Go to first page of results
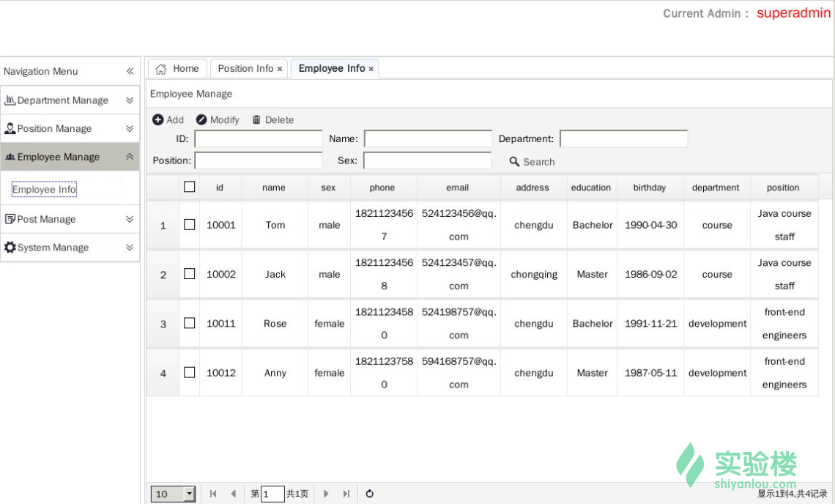The height and width of the screenshot is (504, 835). click(213, 494)
